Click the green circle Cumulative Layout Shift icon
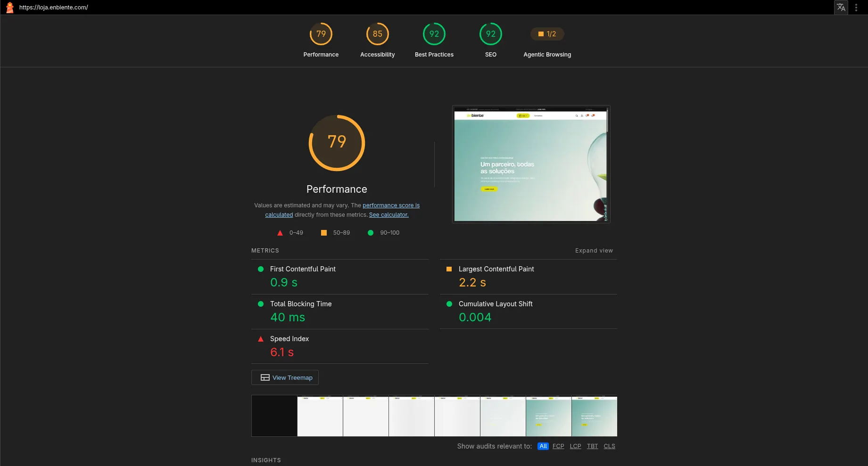 tap(449, 304)
